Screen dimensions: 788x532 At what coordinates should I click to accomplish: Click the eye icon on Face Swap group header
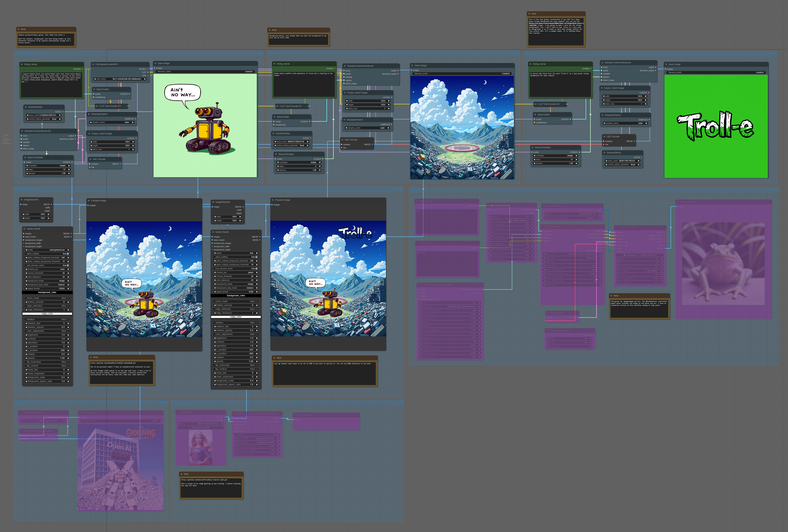pyautogui.click(x=401, y=402)
